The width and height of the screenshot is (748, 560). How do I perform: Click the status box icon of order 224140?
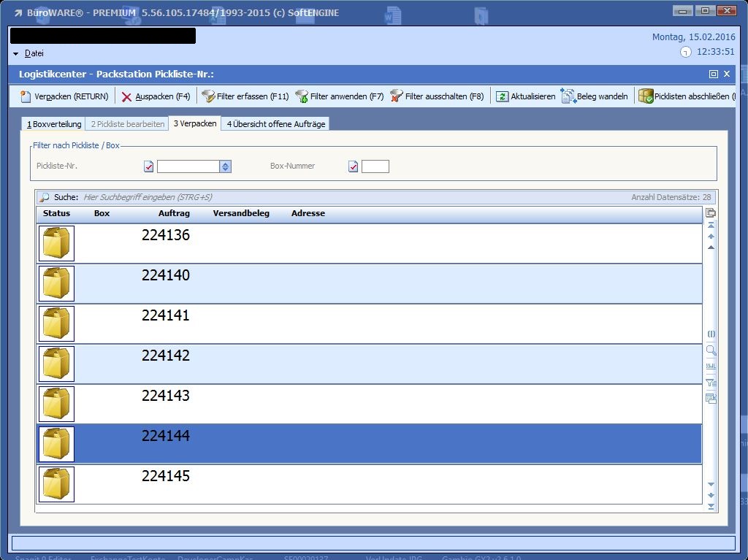(56, 283)
